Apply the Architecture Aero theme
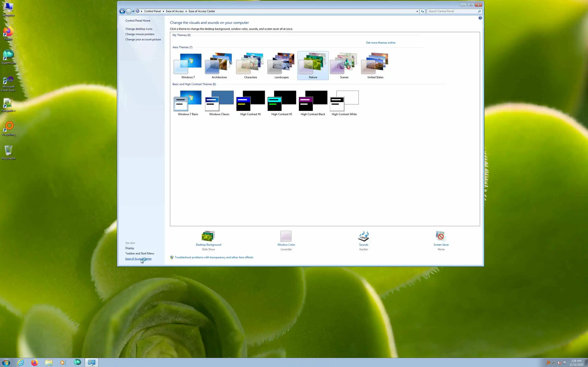The height and width of the screenshot is (367, 588). click(219, 66)
